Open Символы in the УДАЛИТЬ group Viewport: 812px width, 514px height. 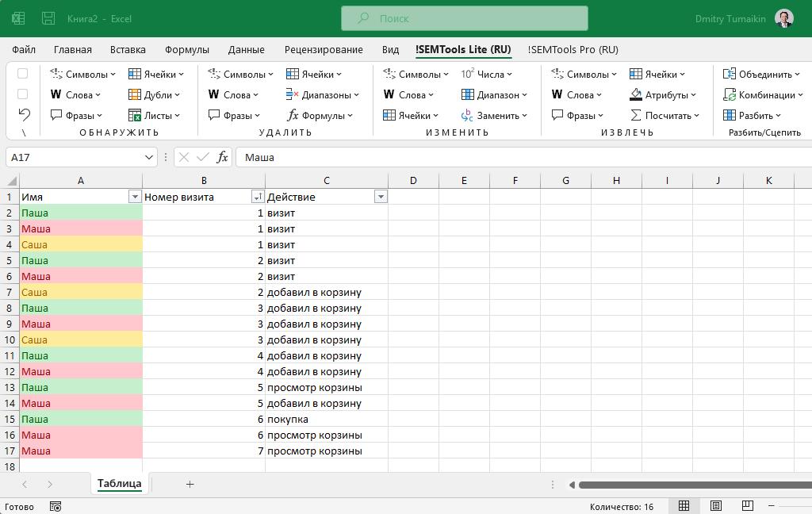(240, 74)
